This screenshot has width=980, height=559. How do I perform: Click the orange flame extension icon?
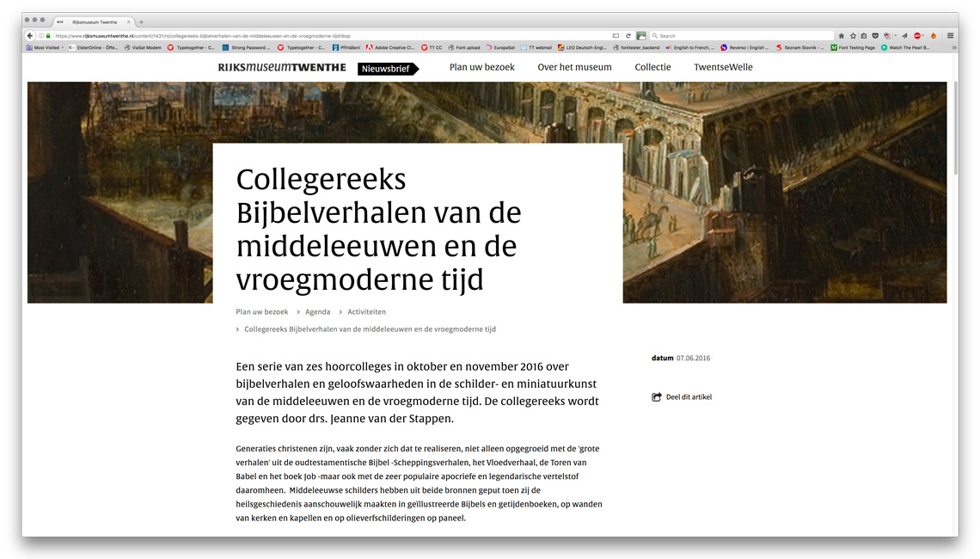tap(934, 35)
